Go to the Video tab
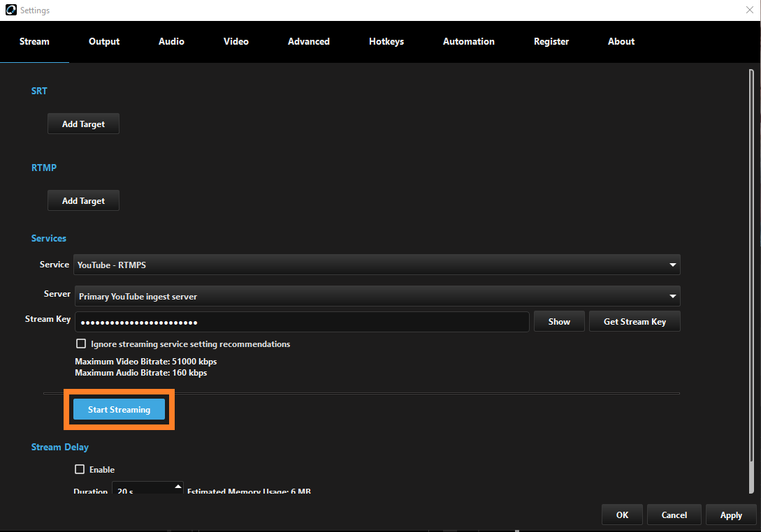 [x=236, y=42]
